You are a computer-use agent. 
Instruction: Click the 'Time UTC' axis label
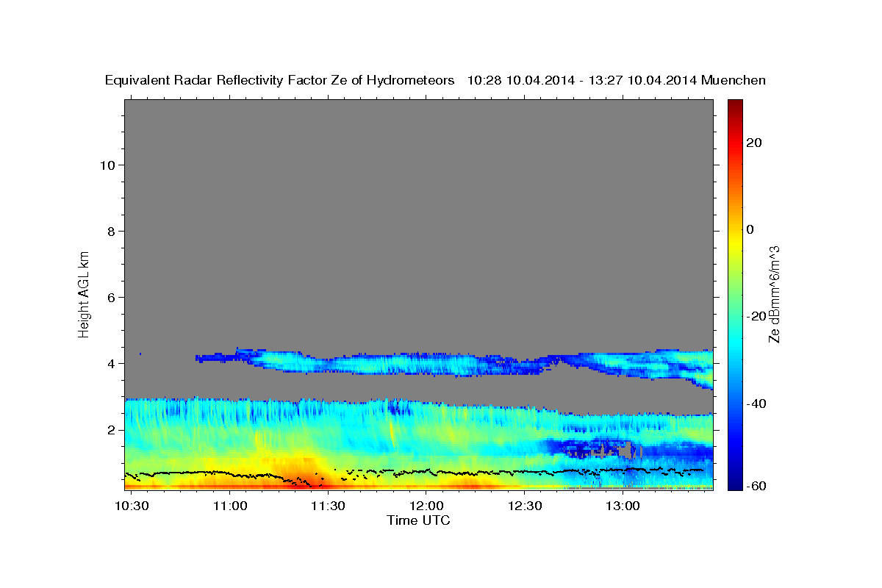[x=419, y=521]
